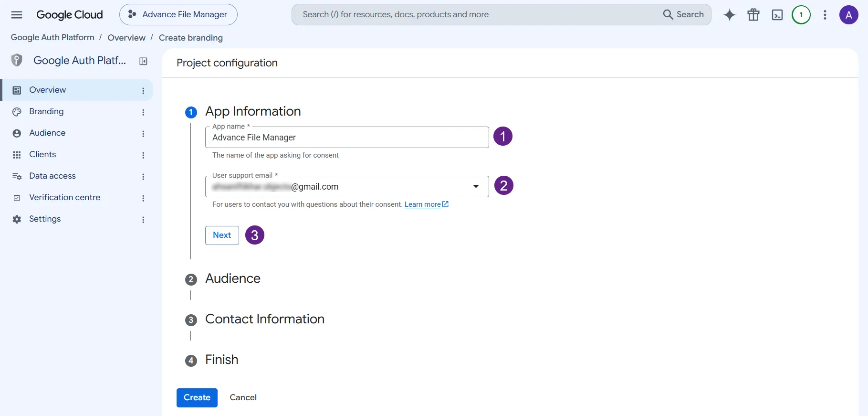Open more options for Audience item
The image size is (868, 416).
click(x=143, y=134)
